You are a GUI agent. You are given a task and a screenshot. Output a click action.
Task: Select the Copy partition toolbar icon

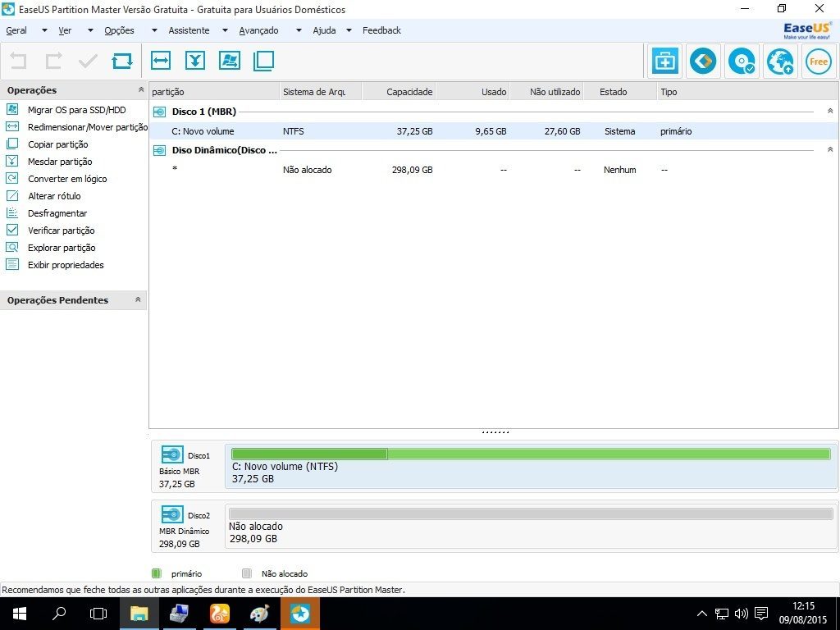click(x=263, y=61)
